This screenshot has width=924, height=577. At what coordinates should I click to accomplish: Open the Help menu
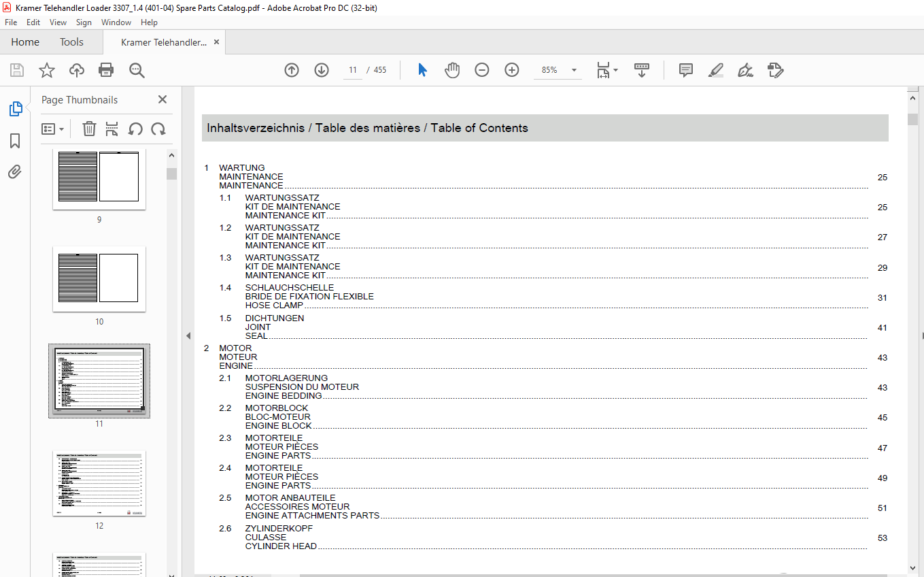pyautogui.click(x=149, y=22)
